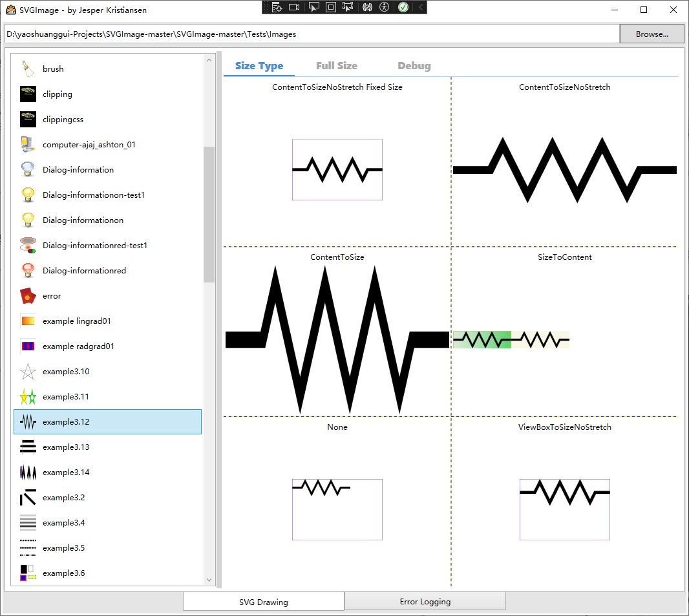Click the example radgrad01 icon
This screenshot has width=689, height=616.
28,346
